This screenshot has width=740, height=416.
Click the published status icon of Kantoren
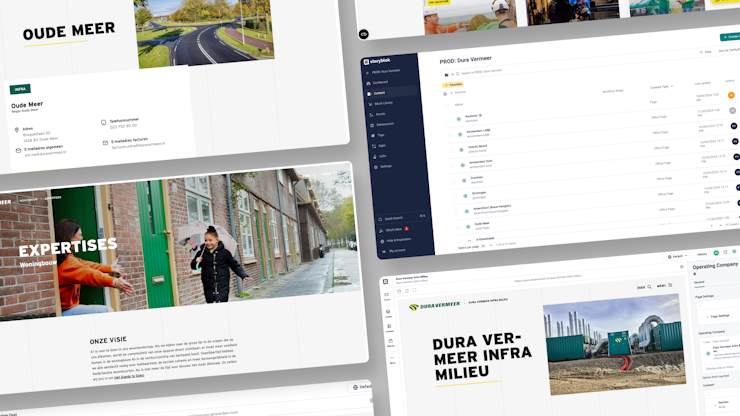click(x=459, y=119)
